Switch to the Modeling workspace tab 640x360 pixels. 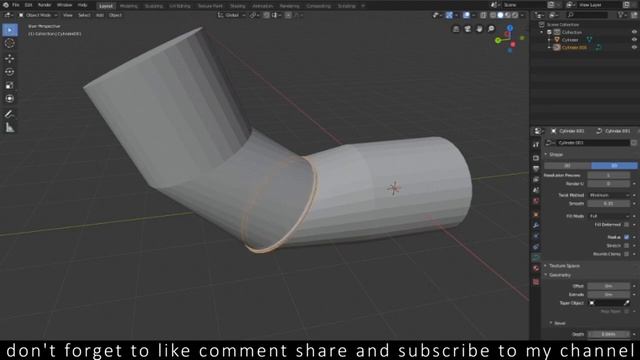click(129, 6)
